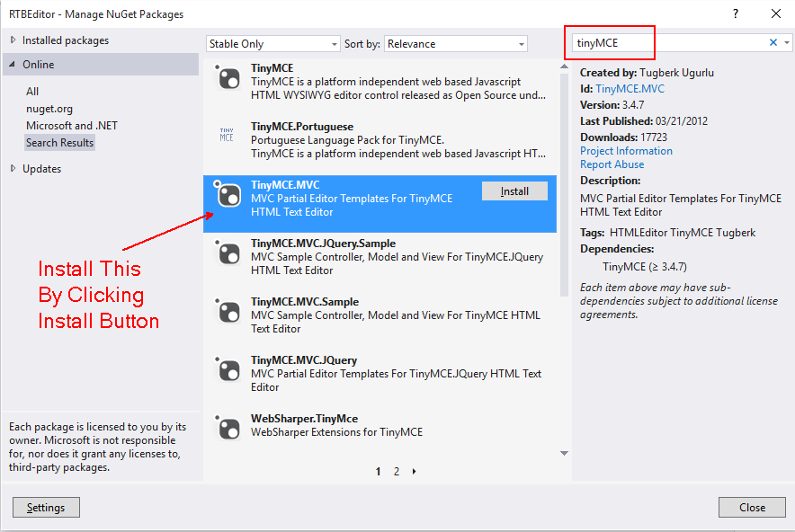Select results page 1
Screen dimensions: 795x532
(x=379, y=472)
